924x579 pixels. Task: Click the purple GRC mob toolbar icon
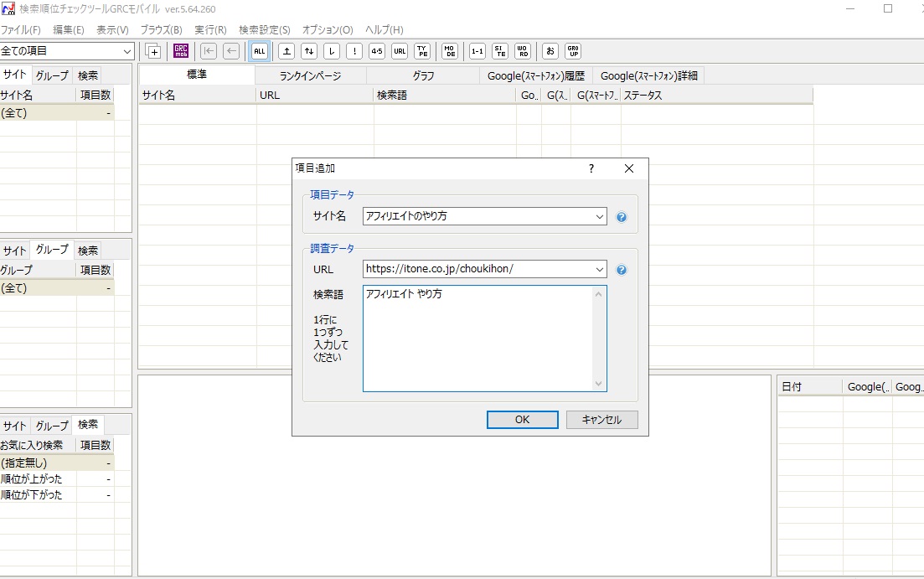point(181,51)
